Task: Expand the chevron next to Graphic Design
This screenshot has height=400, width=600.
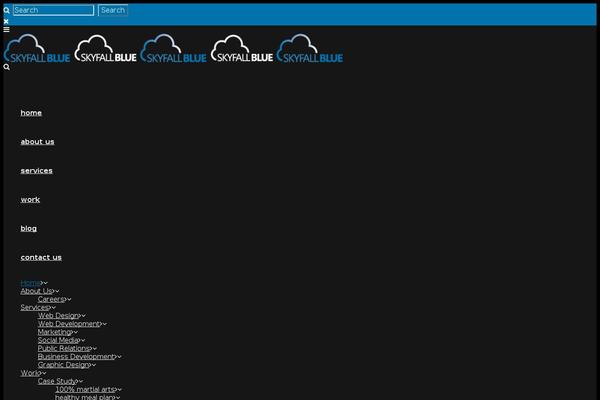Action: coord(94,365)
